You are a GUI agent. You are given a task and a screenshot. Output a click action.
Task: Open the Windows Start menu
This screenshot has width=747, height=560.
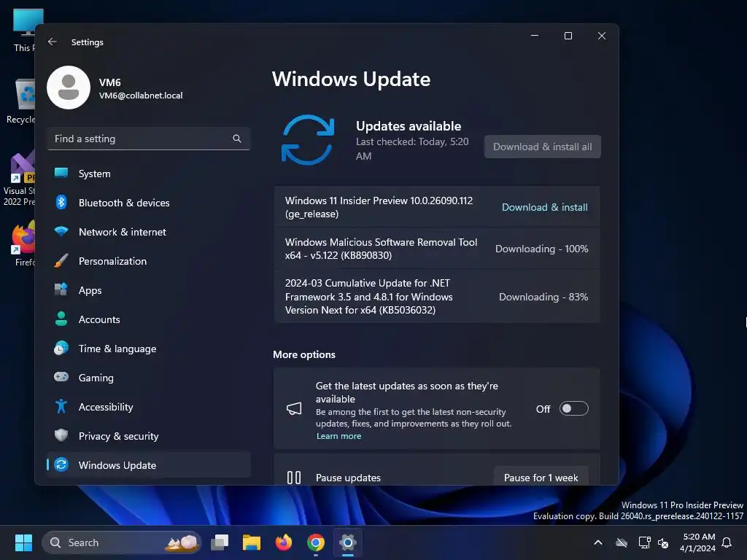pos(23,542)
